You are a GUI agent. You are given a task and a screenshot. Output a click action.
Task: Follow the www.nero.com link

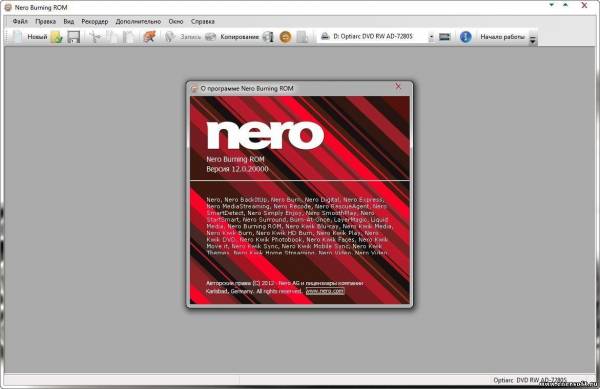tap(325, 291)
